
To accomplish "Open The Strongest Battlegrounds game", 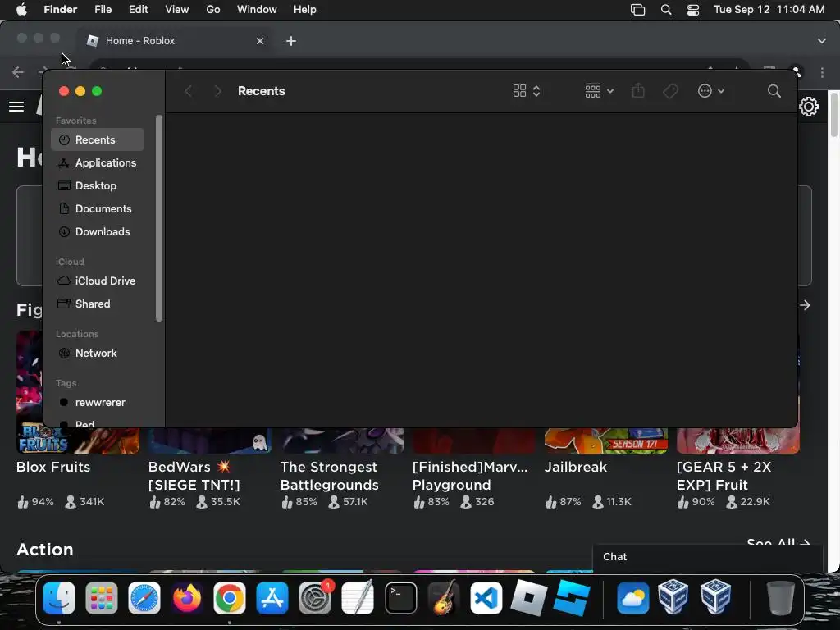I will pyautogui.click(x=330, y=476).
